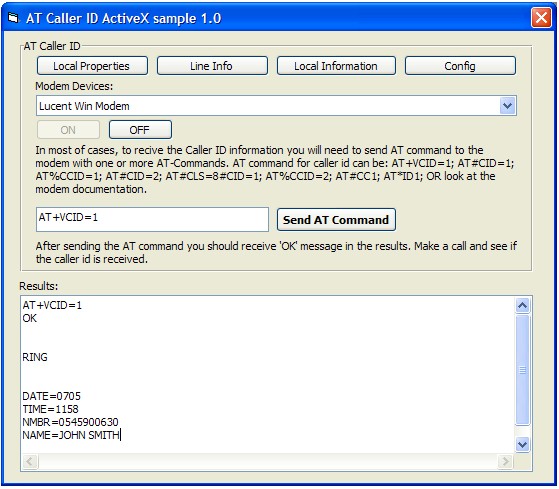Send the AT Command
The height and width of the screenshot is (489, 559).
[x=336, y=220]
